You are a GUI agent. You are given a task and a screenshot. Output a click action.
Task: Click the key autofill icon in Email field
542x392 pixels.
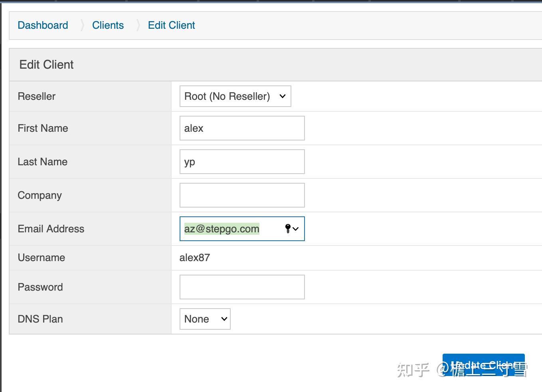[x=288, y=229]
